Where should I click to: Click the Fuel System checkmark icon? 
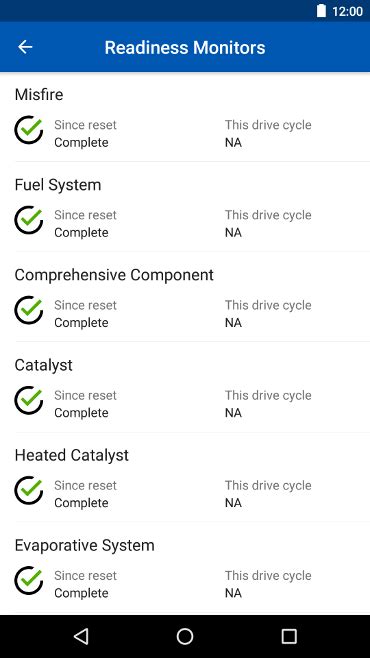pos(29,220)
